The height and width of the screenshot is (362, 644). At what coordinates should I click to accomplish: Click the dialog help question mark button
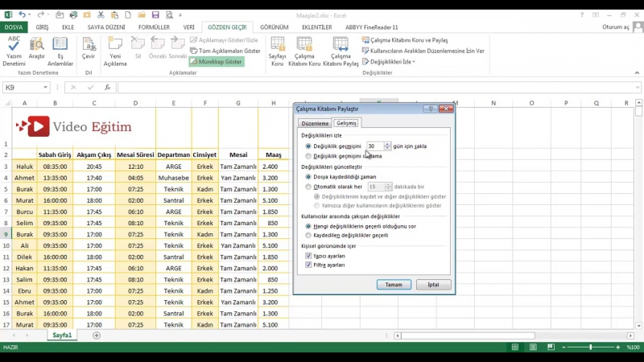[431, 109]
